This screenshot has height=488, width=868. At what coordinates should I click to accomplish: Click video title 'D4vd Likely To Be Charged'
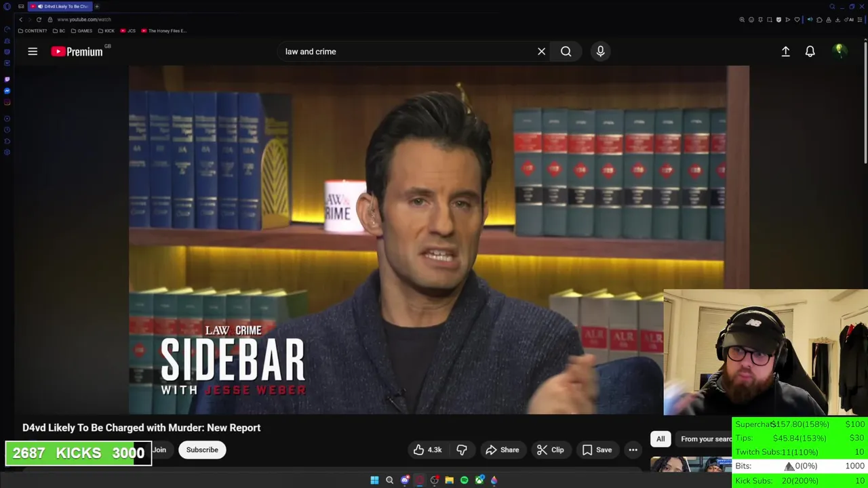coord(141,428)
